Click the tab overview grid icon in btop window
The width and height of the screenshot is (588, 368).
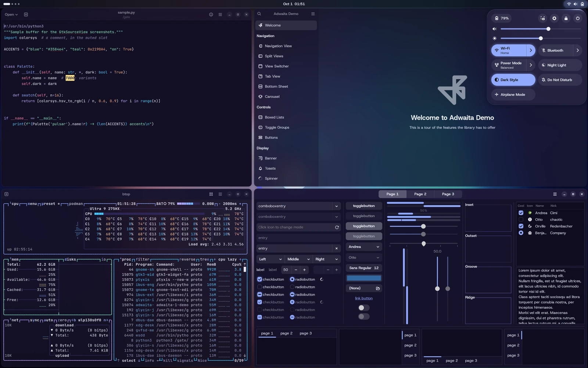[x=211, y=194]
